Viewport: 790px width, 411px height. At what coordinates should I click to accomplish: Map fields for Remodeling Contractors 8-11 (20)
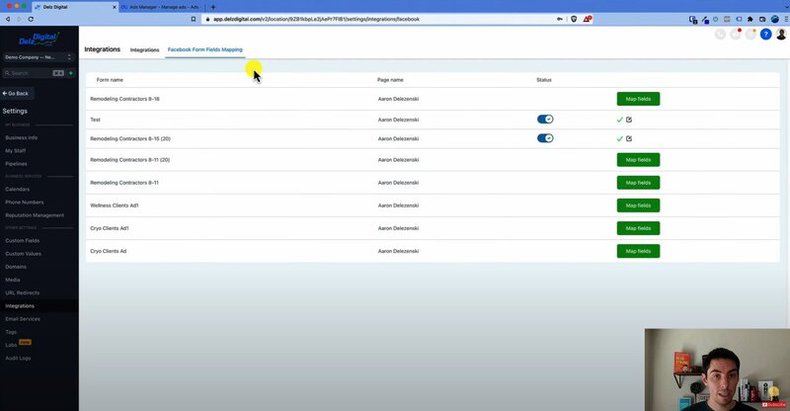(638, 160)
